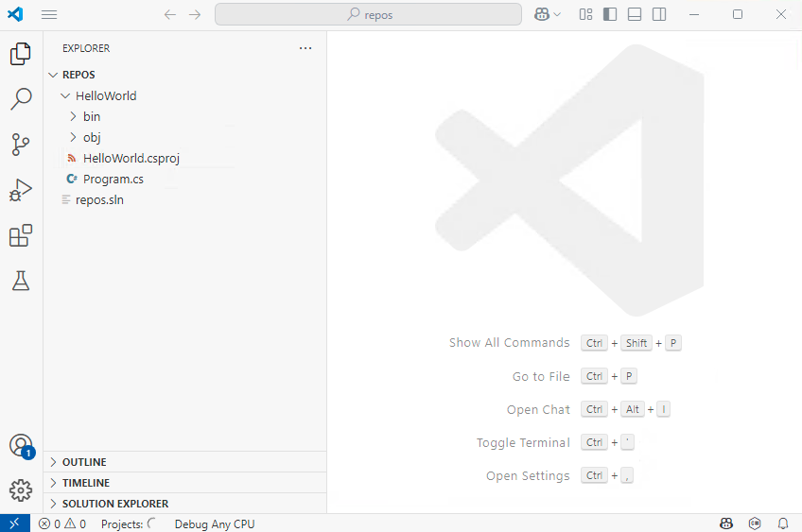The height and width of the screenshot is (532, 802).
Task: Minimize the VS Code window
Action: coord(694,14)
